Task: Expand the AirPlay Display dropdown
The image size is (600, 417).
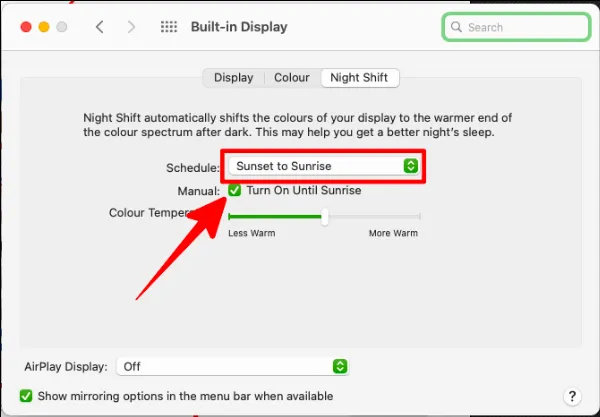Action: (233, 367)
